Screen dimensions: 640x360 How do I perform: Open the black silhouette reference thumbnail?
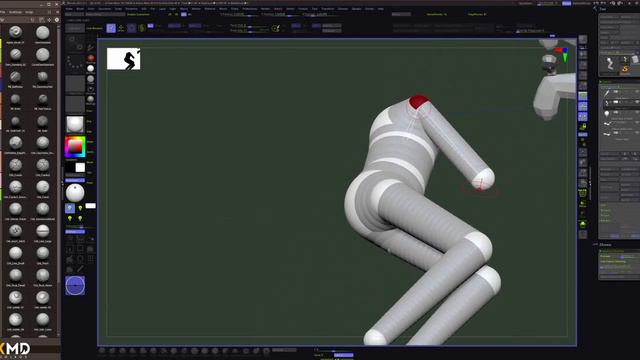point(124,59)
